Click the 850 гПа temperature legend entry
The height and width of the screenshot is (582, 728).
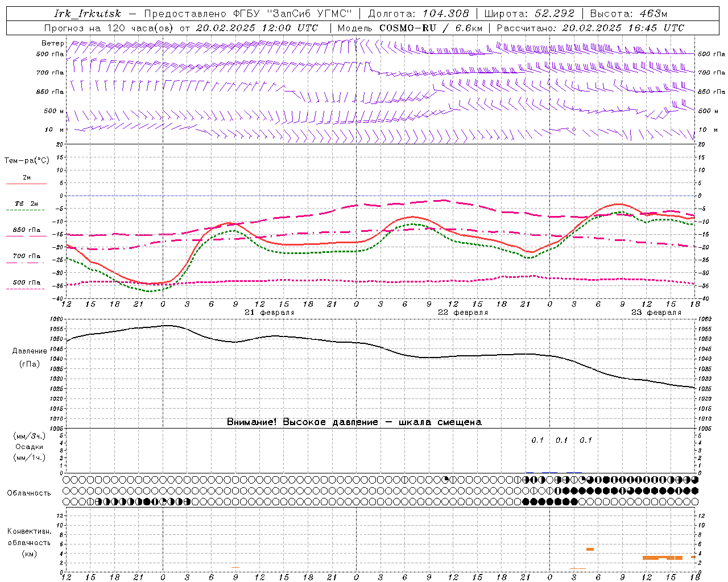[x=26, y=230]
